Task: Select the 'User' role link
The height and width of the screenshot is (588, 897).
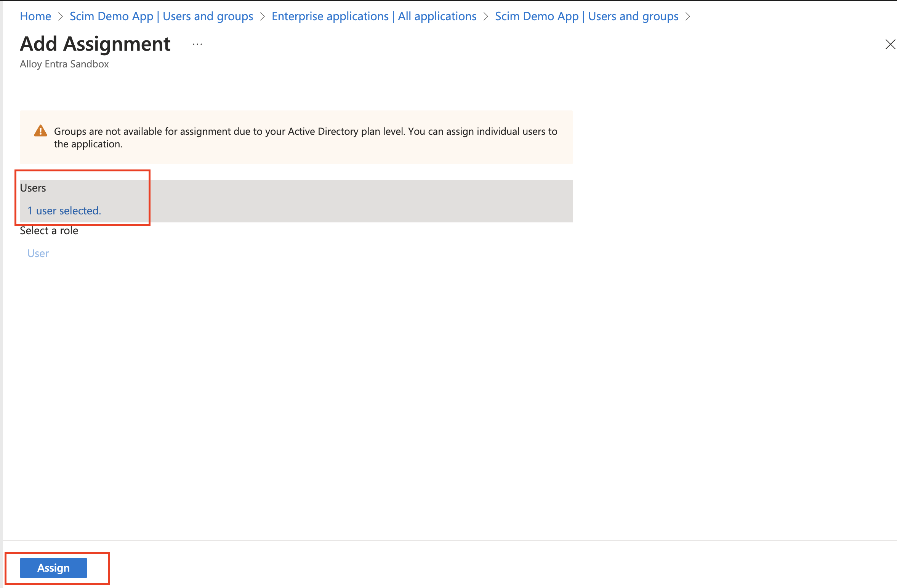Action: (38, 254)
